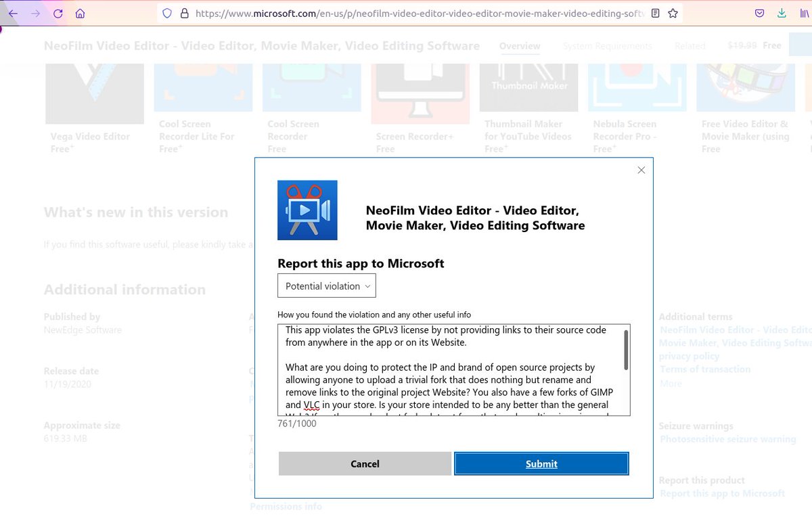The image size is (812, 521).
Task: Open the library bookshelf icon
Action: (805, 13)
